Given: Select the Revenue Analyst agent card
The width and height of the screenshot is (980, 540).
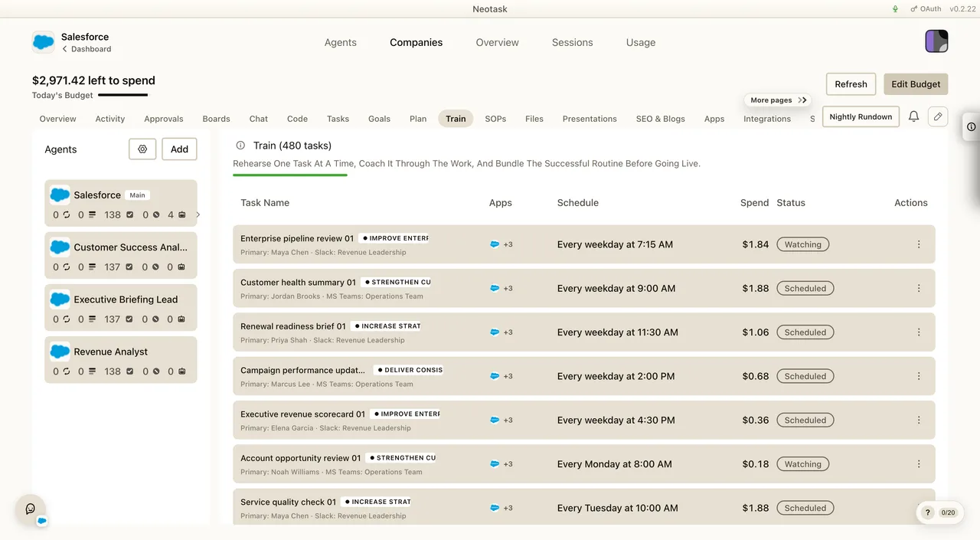Looking at the screenshot, I should pos(121,360).
